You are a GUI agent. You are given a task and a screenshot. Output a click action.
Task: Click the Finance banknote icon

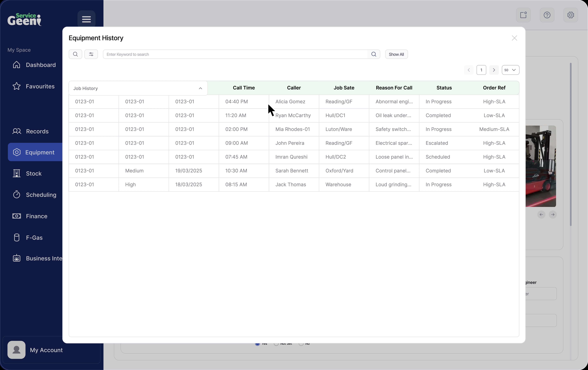click(17, 216)
